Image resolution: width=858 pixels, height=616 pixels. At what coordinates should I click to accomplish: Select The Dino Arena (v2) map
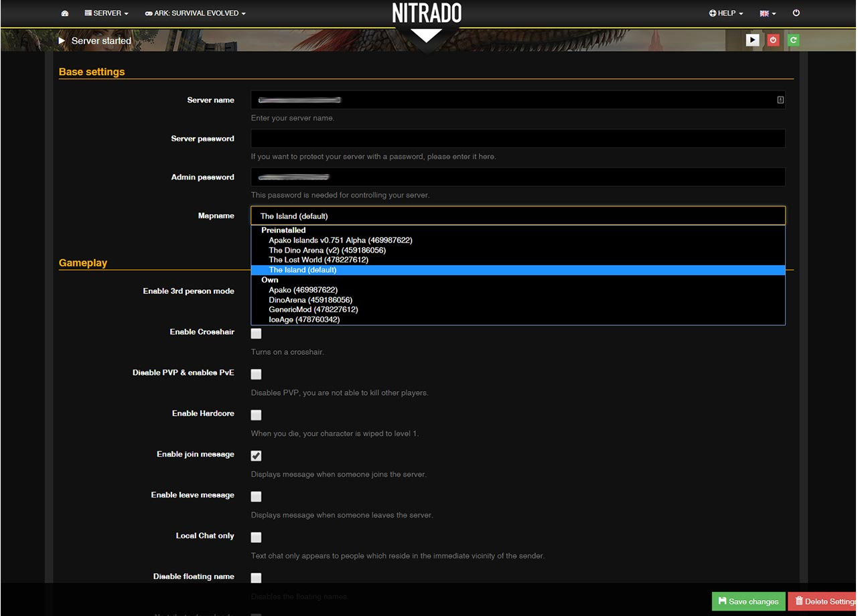(x=518, y=250)
